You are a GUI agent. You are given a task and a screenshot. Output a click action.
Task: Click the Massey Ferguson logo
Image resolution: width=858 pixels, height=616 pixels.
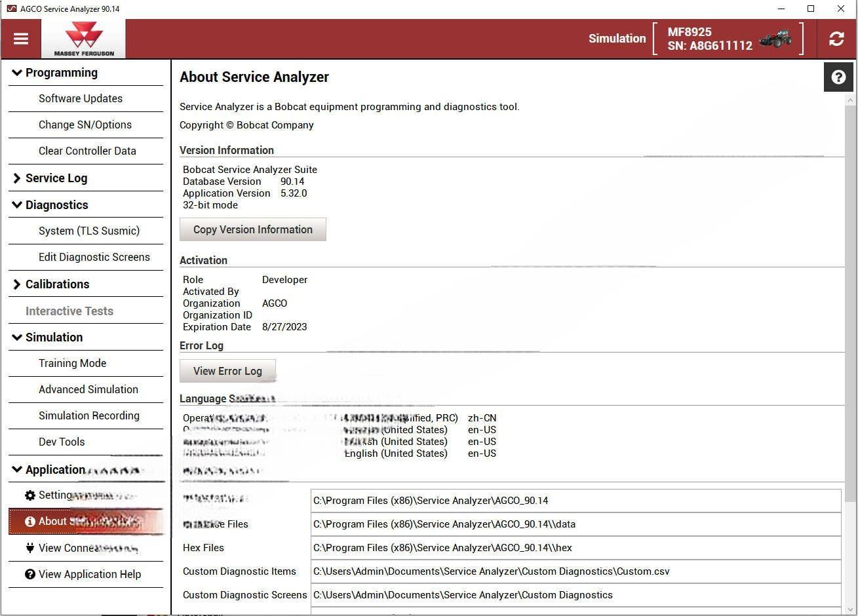[x=83, y=39]
